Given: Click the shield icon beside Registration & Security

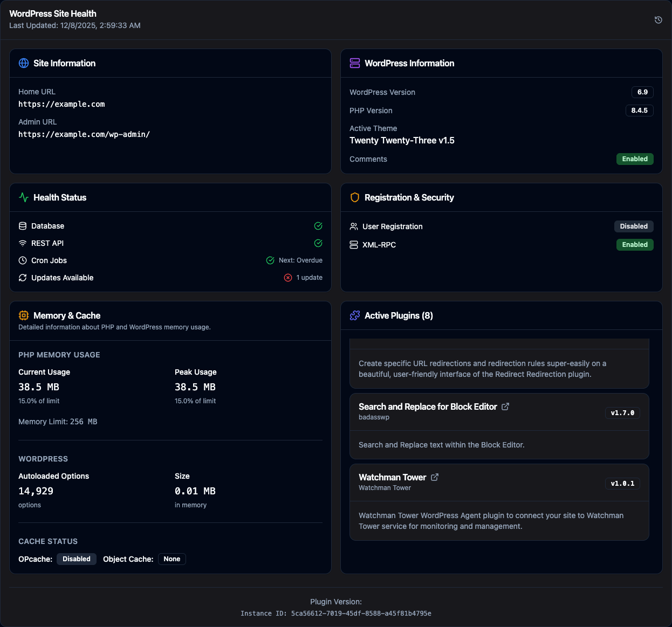Looking at the screenshot, I should (354, 197).
